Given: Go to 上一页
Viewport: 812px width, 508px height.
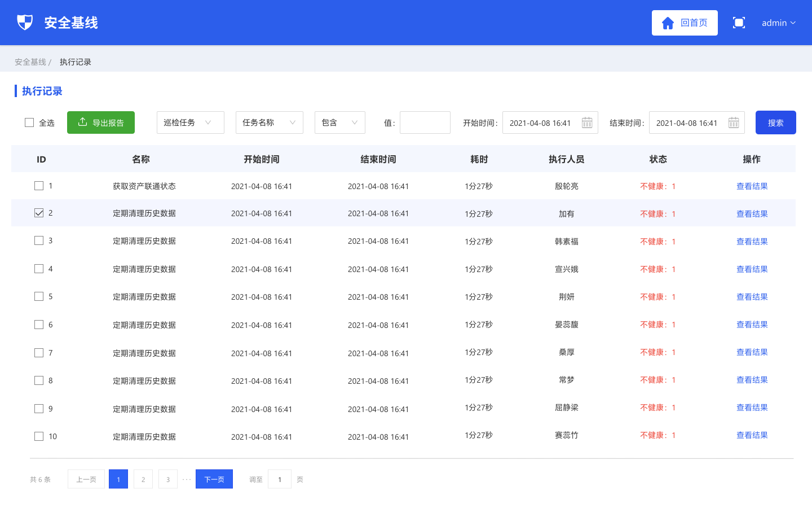Looking at the screenshot, I should 86,479.
